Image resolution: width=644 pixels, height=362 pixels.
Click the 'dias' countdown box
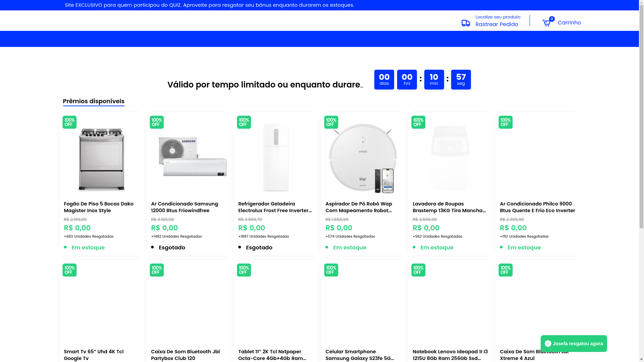coord(384,79)
